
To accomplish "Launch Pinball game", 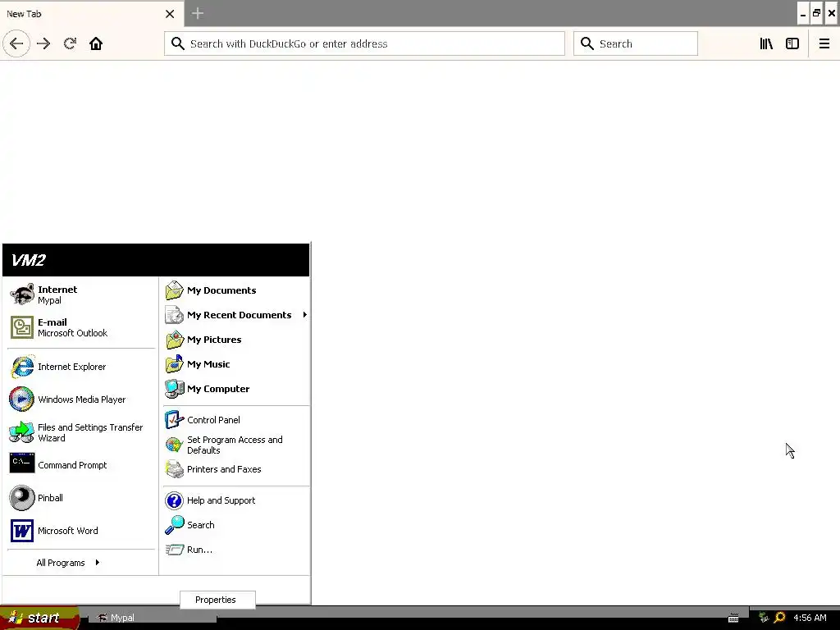I will pyautogui.click(x=81, y=498).
